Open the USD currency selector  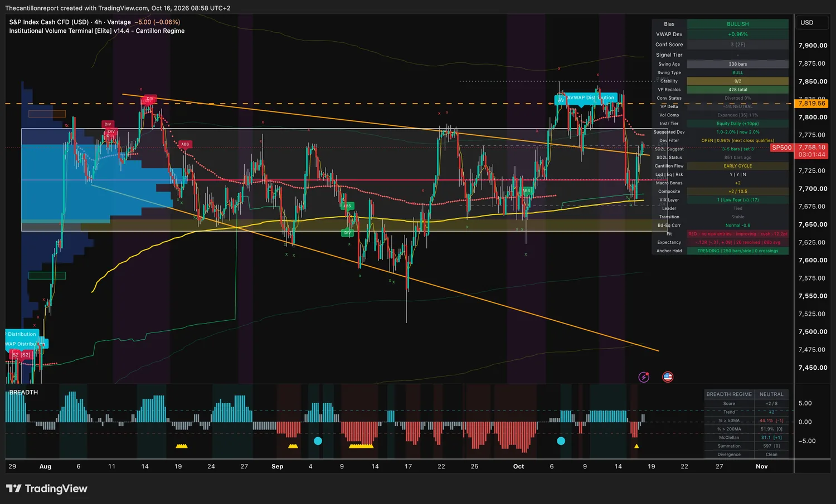click(812, 23)
